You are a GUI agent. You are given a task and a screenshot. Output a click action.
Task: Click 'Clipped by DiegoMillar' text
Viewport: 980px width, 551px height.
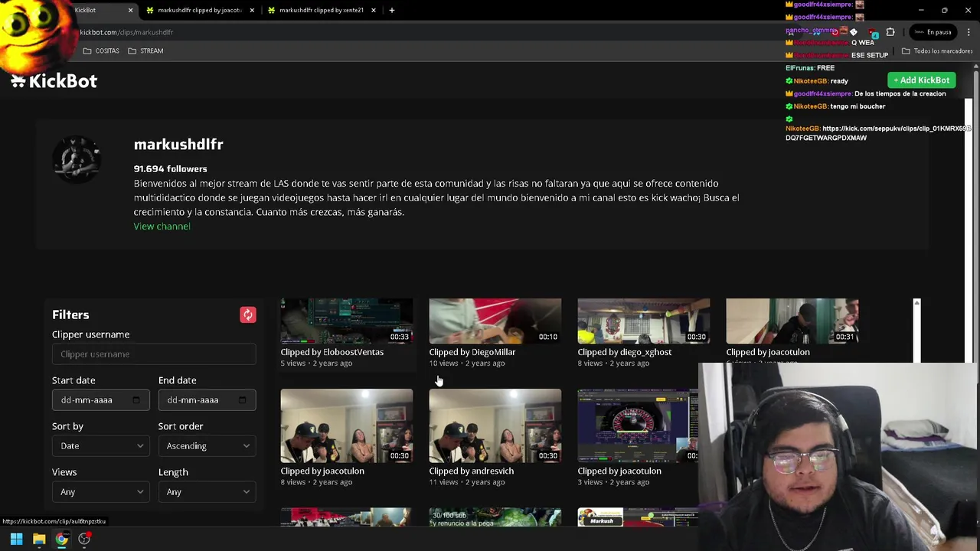472,352
